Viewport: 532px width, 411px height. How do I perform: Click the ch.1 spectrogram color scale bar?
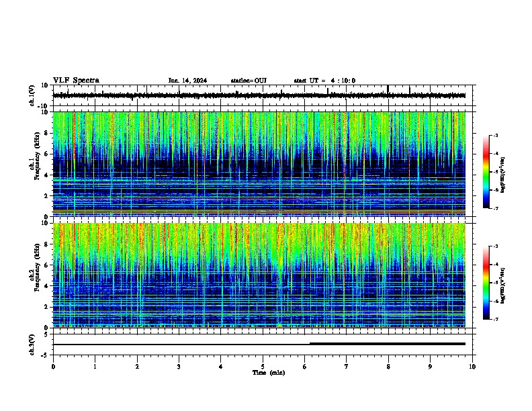486,172
